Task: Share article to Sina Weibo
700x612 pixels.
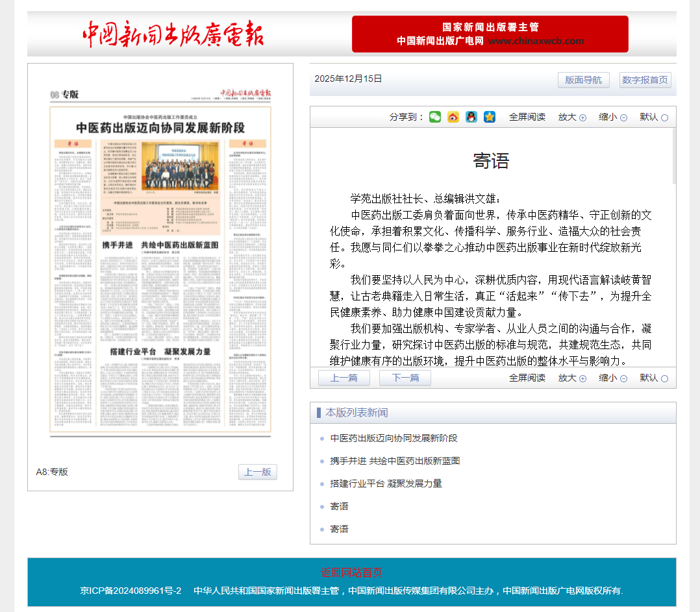Action: point(453,117)
